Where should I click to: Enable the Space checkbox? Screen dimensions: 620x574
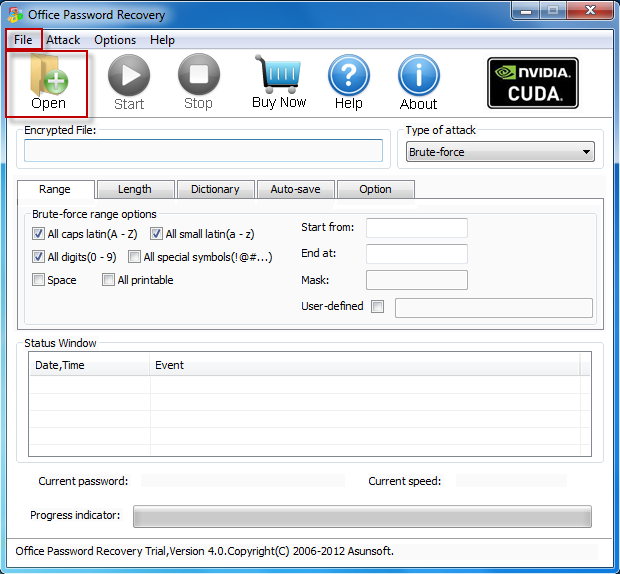(38, 280)
